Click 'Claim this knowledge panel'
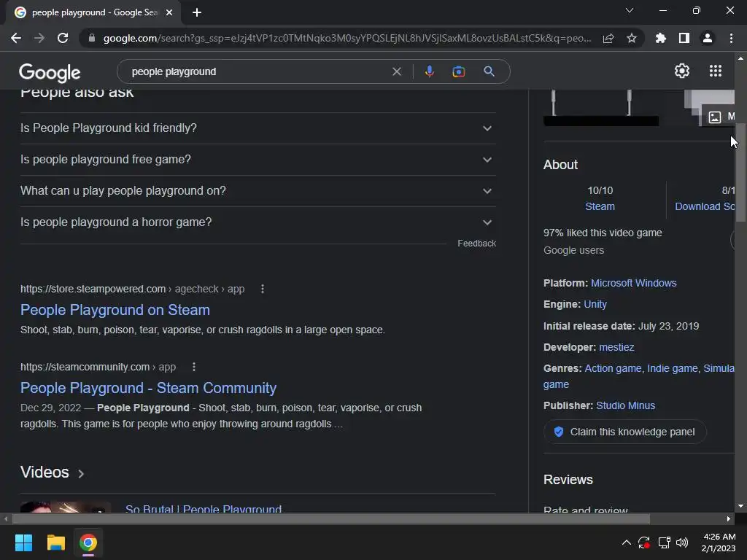This screenshot has height=560, width=747. [x=624, y=432]
